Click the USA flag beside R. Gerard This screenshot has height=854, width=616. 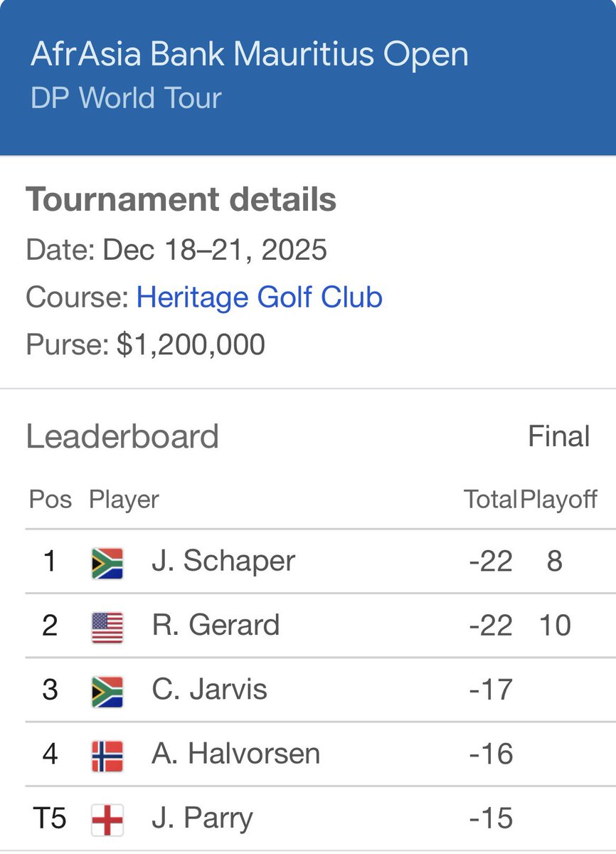pos(107,627)
